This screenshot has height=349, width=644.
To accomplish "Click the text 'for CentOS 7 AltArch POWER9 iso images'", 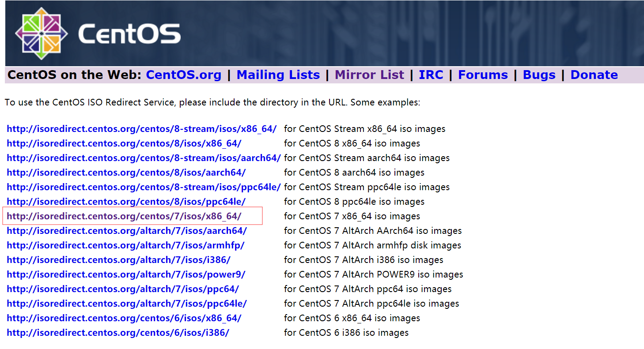I will 374,274.
